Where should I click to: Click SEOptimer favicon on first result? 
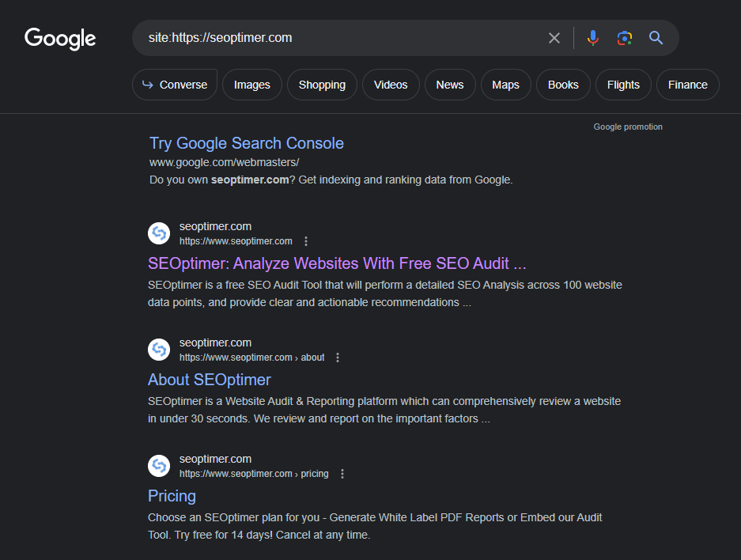[159, 233]
